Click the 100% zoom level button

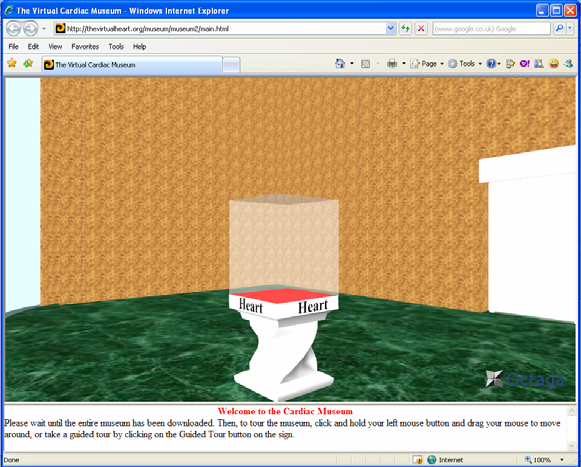pos(538,460)
